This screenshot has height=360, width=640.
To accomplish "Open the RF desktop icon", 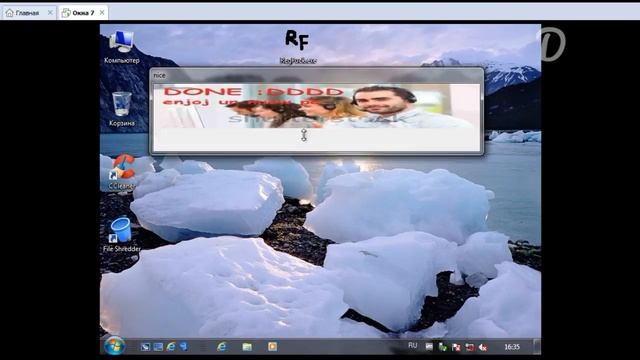I will click(298, 47).
